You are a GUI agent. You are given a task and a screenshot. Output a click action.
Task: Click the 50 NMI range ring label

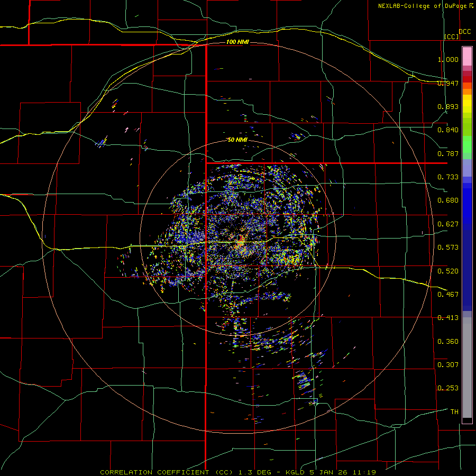[237, 140]
